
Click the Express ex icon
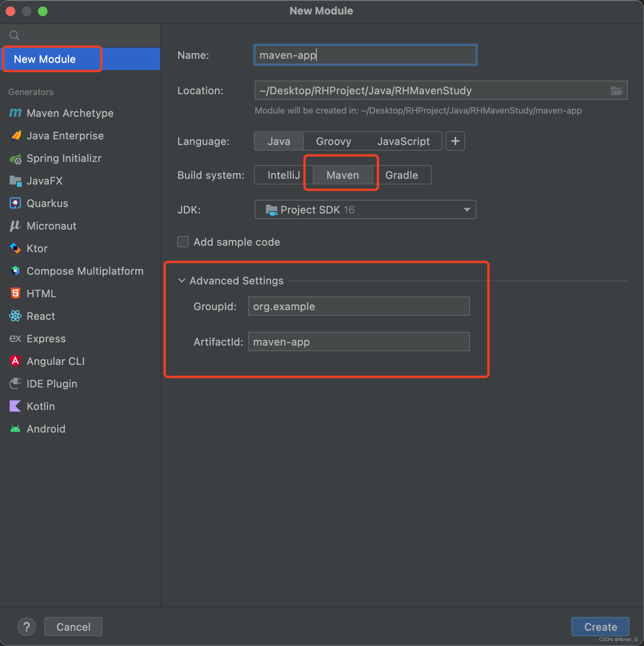15,339
